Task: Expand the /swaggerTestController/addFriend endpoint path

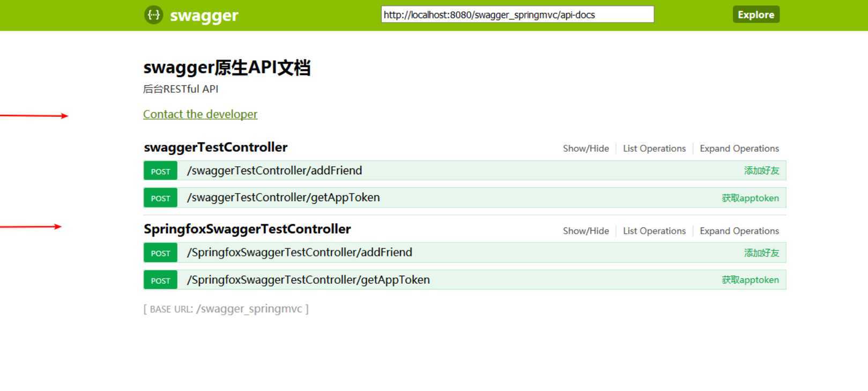Action: click(275, 171)
